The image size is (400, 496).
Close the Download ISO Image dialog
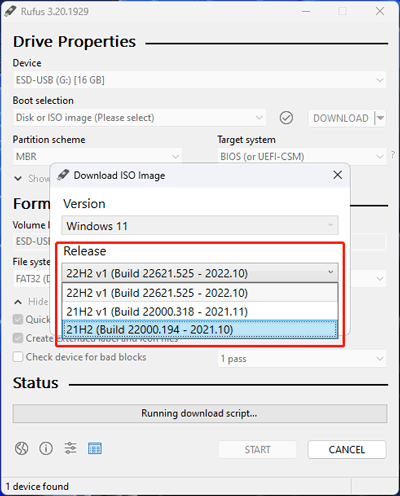click(x=338, y=175)
